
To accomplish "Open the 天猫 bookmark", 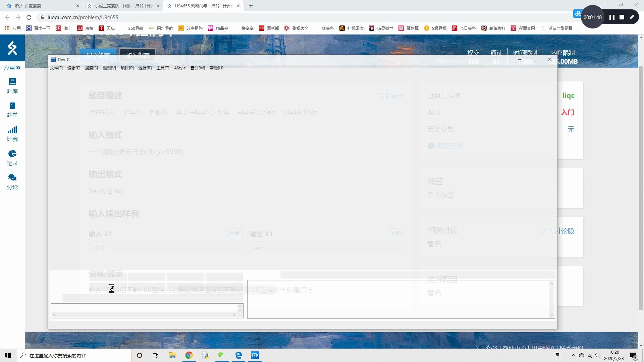I will pyautogui.click(x=107, y=28).
